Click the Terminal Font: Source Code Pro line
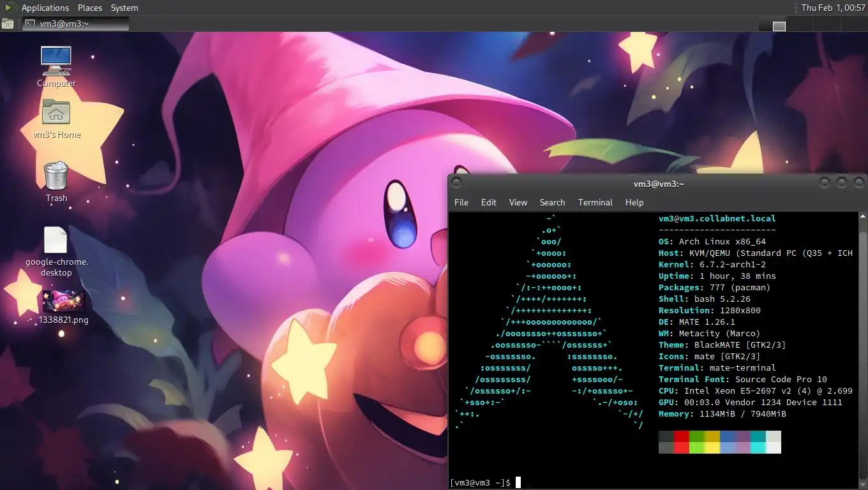This screenshot has width=868, height=490. [743, 380]
